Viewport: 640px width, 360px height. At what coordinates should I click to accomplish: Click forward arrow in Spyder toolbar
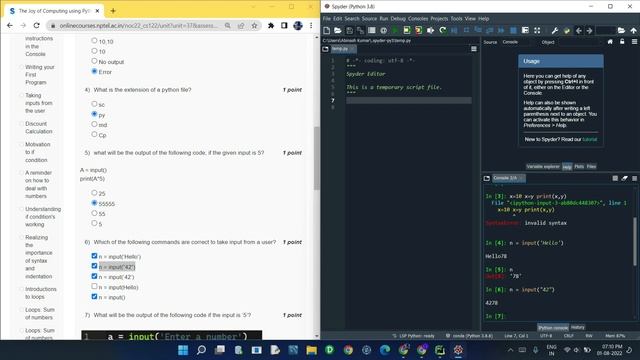tap(589, 31)
